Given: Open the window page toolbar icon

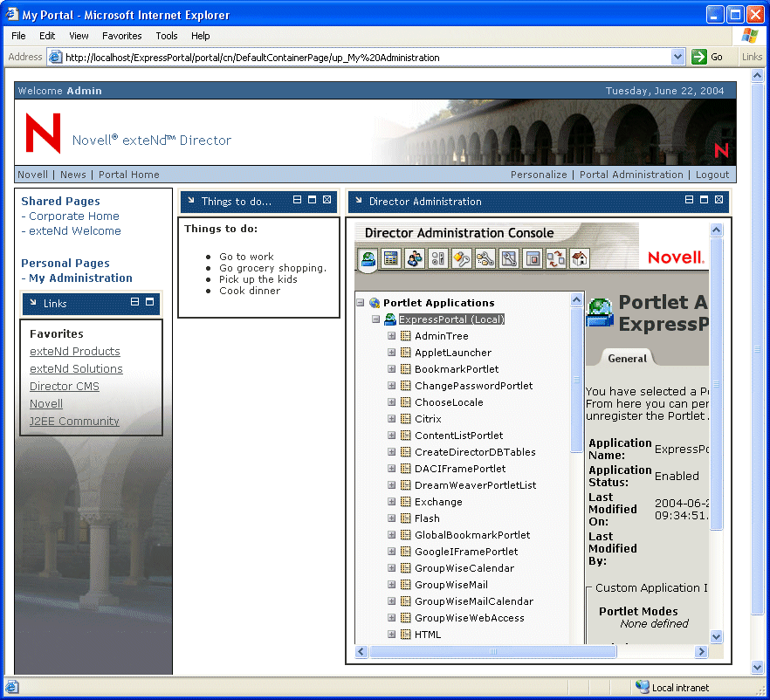Looking at the screenshot, I should (533, 258).
